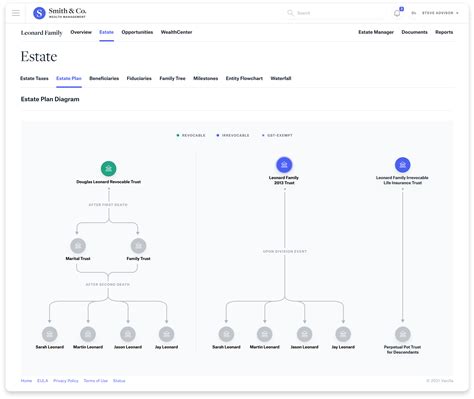Viewport: 474px width, 399px height.
Task: Open Documents
Action: [414, 32]
